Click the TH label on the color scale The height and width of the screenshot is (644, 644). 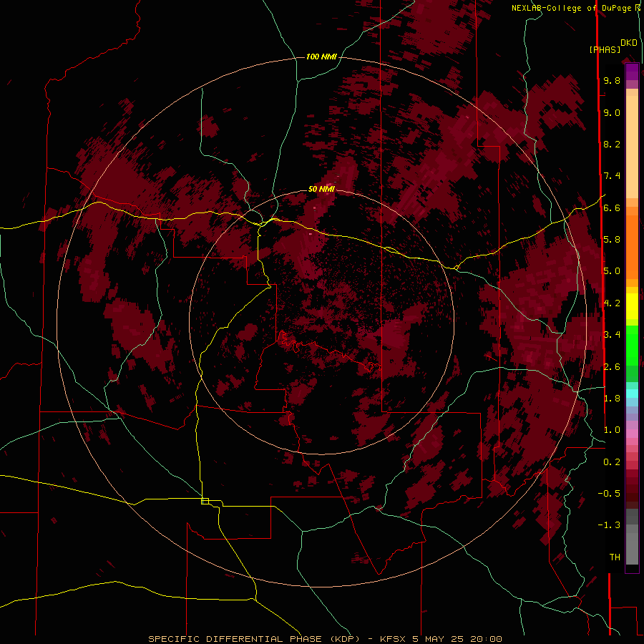click(615, 557)
